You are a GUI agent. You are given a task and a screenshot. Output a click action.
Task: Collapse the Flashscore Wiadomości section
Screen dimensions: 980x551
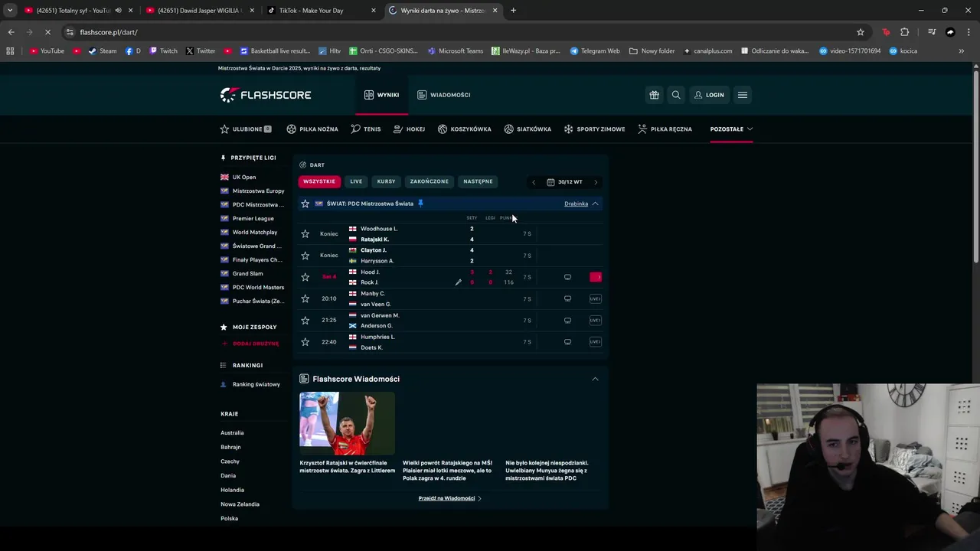pos(595,379)
